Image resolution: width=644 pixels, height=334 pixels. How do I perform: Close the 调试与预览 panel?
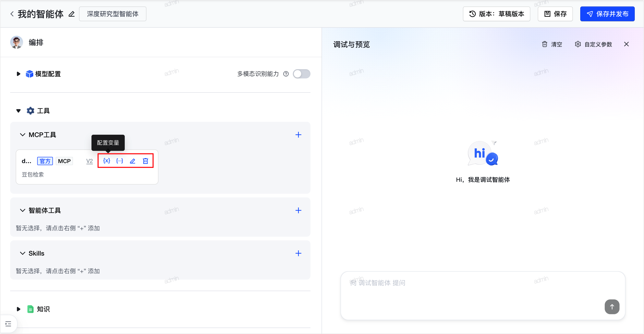click(626, 44)
